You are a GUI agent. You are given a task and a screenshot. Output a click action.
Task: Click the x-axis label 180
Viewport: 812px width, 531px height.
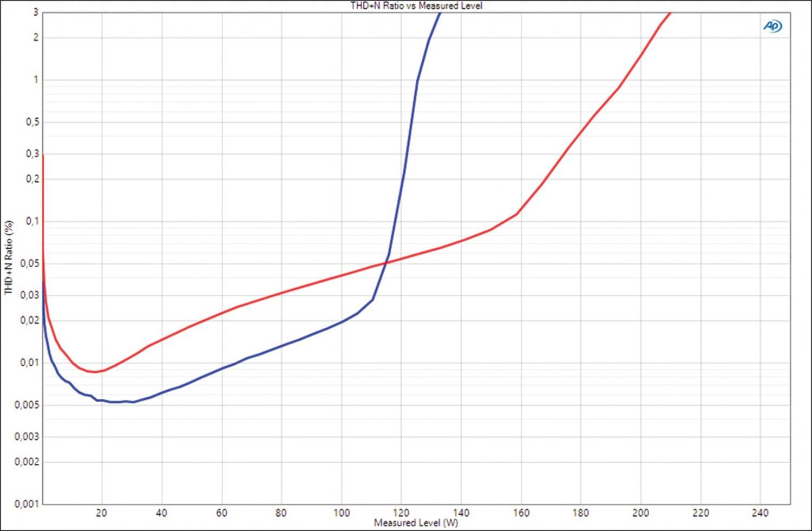coord(581,513)
